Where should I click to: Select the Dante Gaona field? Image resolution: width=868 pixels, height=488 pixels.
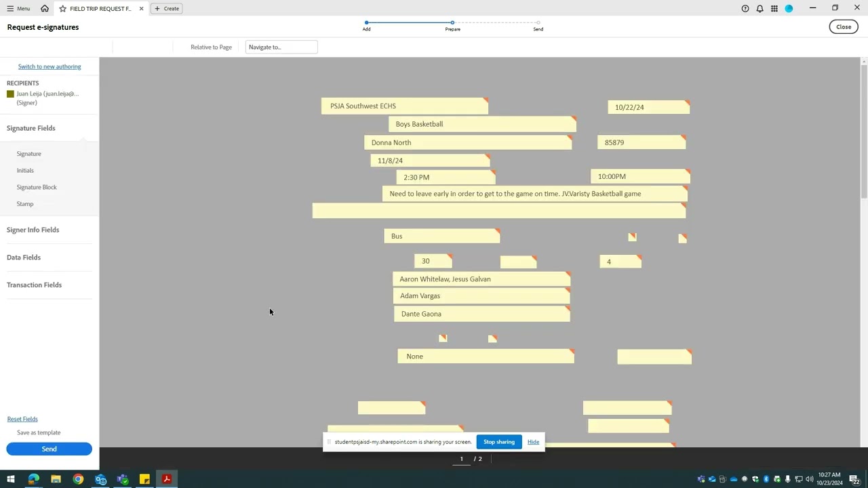click(x=482, y=314)
